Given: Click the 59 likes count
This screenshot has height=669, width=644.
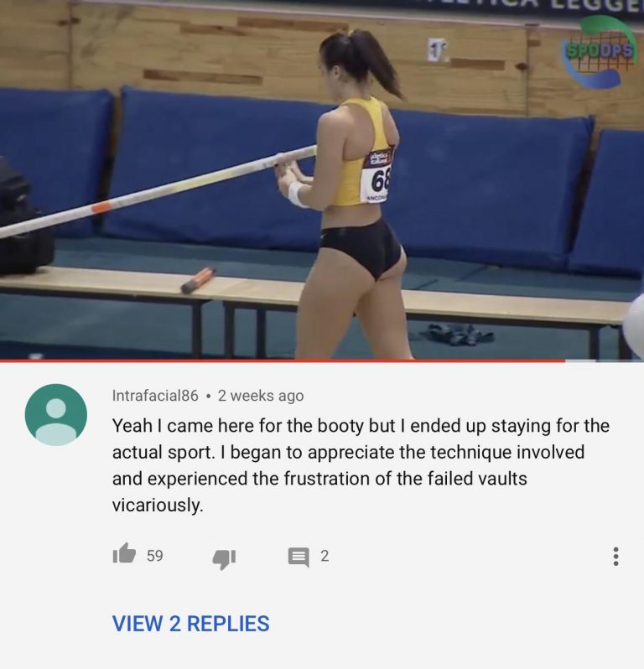Looking at the screenshot, I should [155, 556].
